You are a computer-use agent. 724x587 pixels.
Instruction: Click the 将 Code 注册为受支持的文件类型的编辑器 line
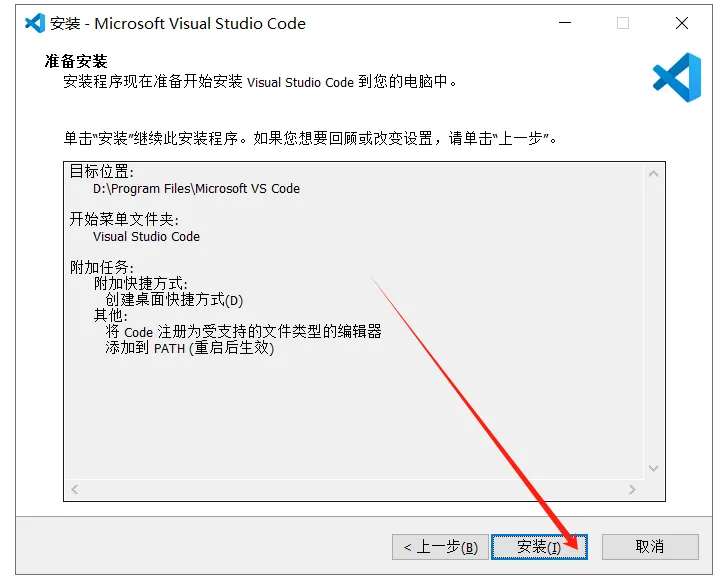coord(243,332)
